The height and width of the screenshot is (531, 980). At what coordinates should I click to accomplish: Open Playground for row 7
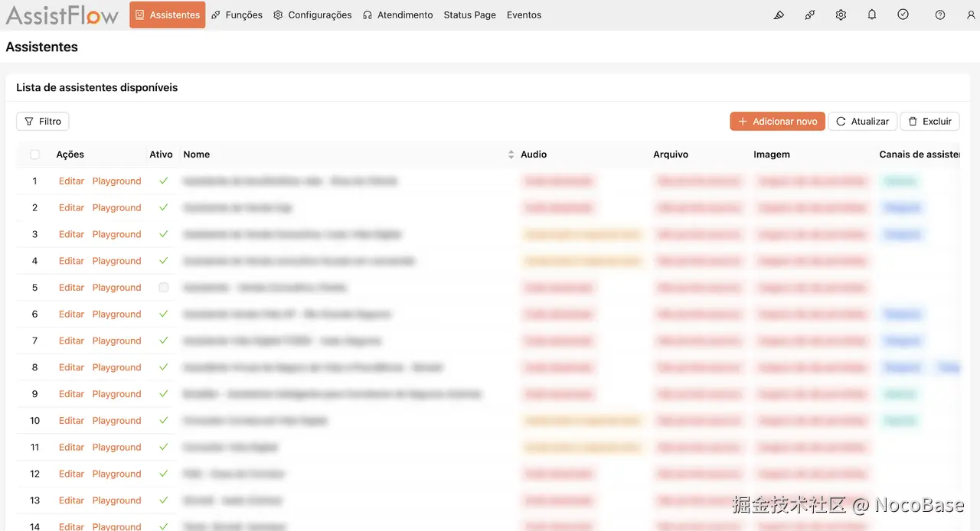click(x=116, y=340)
